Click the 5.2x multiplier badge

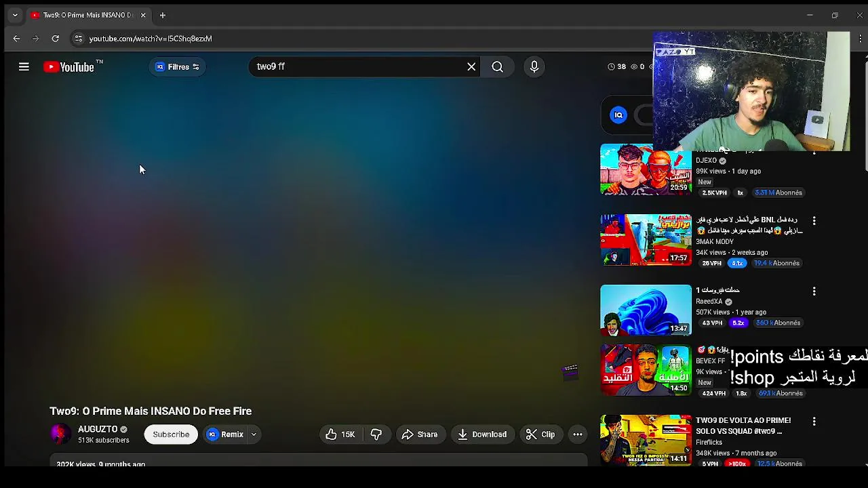[x=738, y=323]
